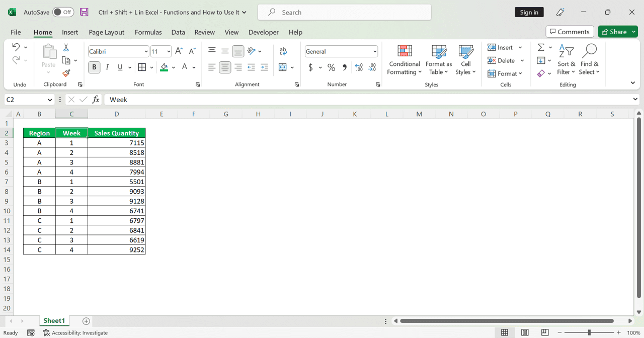This screenshot has width=644, height=338.
Task: Expand the Fill Color dropdown arrow
Action: coord(174,67)
